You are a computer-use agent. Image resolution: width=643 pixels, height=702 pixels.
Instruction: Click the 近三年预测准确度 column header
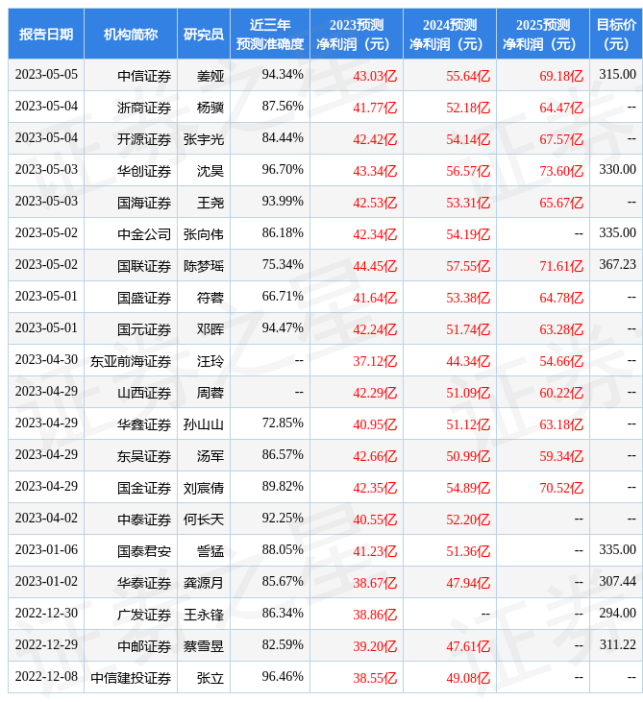pyautogui.click(x=270, y=34)
